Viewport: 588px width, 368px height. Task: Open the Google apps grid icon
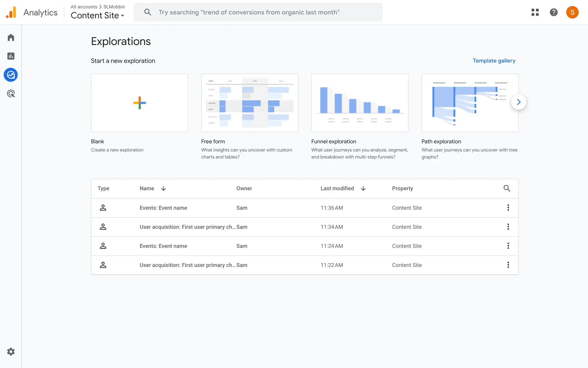(535, 12)
